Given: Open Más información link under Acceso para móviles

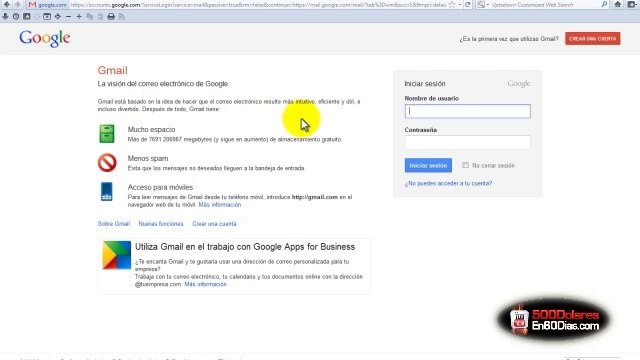Looking at the screenshot, I should tap(220, 205).
